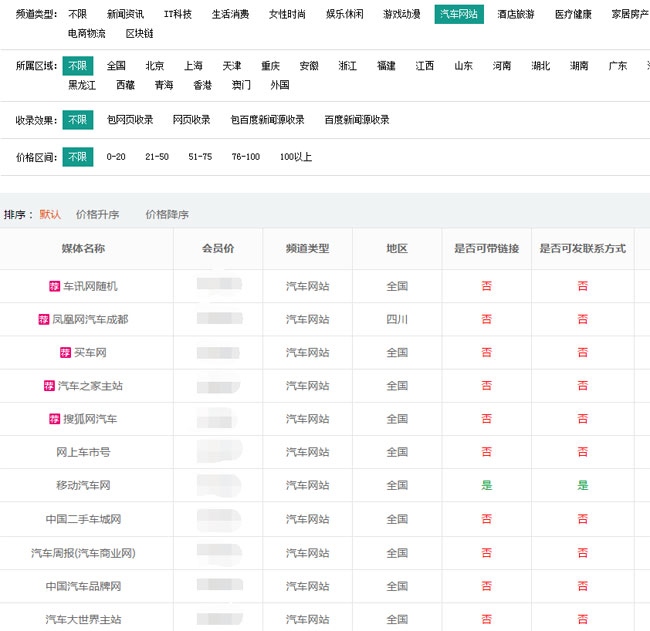Sort results by 价格升序

(x=97, y=215)
